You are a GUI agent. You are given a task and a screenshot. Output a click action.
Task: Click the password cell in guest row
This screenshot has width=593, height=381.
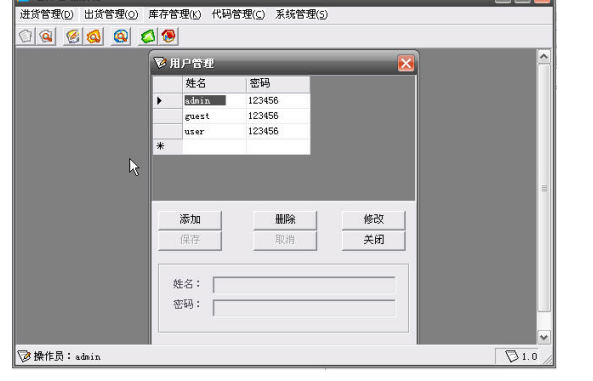(278, 116)
